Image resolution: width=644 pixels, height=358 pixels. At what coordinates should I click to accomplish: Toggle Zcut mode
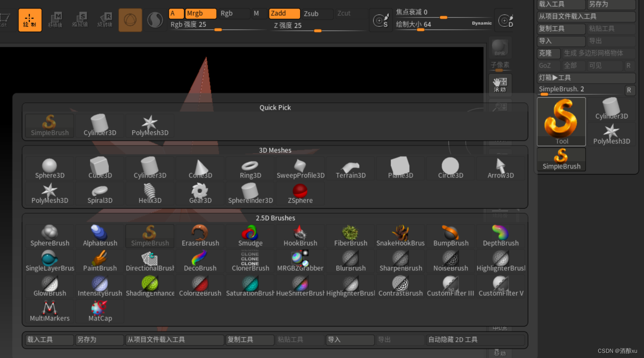point(351,14)
